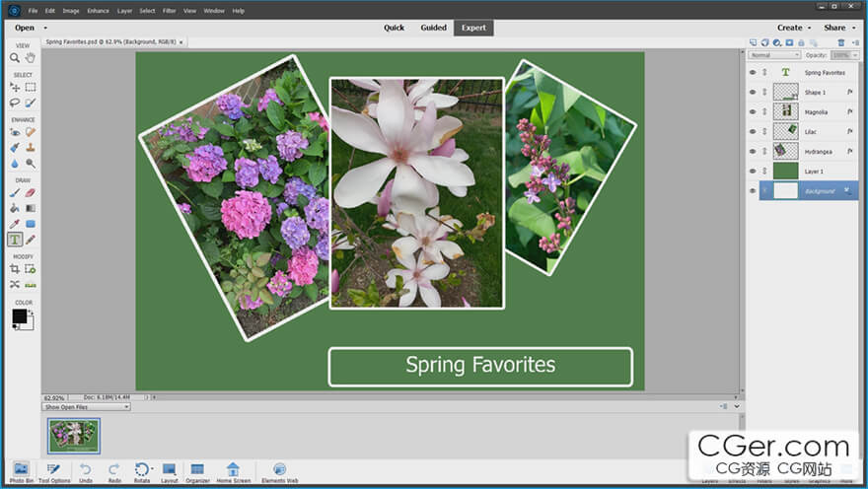
Task: Select the Crop tool
Action: click(15, 269)
